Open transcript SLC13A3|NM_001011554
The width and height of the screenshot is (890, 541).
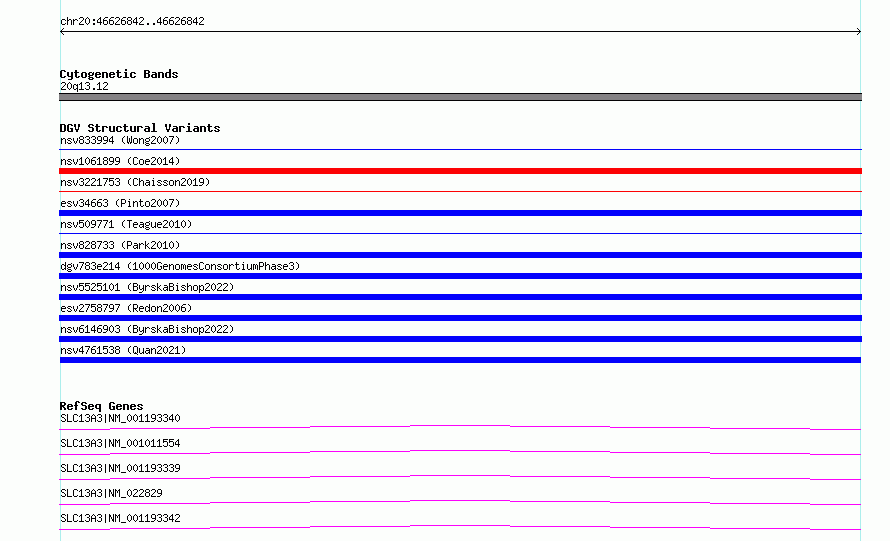(120, 443)
